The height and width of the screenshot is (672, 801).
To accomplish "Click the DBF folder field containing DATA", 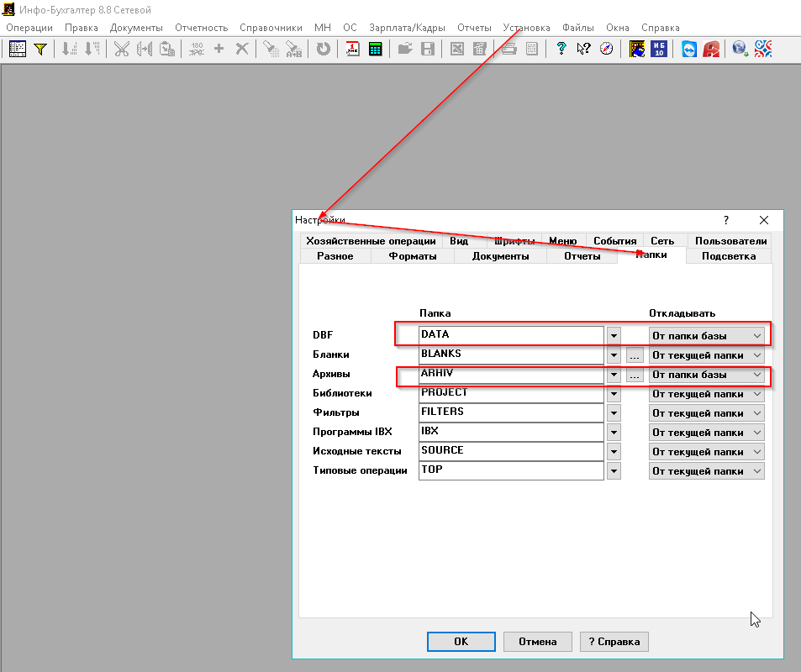I will pyautogui.click(x=511, y=335).
